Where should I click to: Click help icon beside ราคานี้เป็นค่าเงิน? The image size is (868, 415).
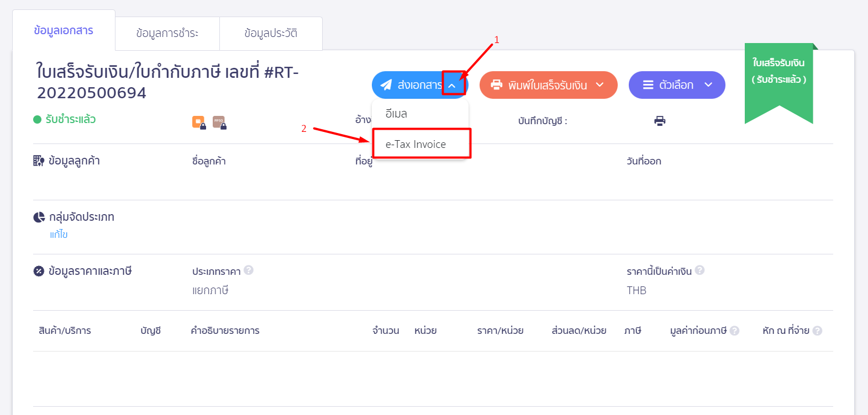[x=699, y=270]
